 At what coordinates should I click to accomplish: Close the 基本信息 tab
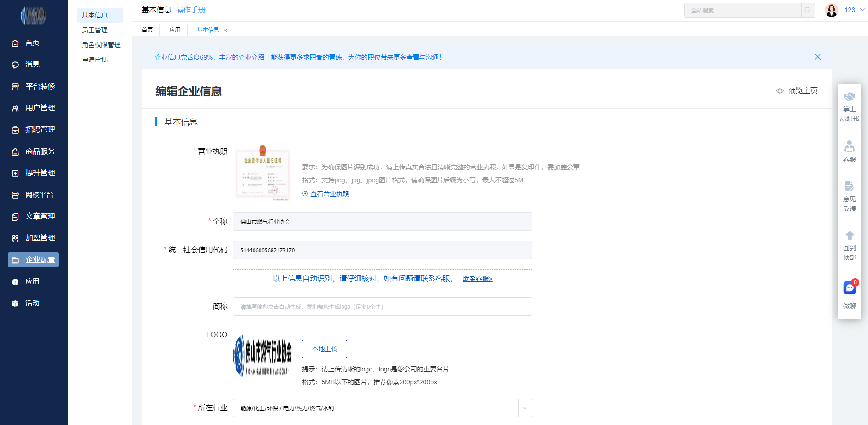(x=225, y=30)
